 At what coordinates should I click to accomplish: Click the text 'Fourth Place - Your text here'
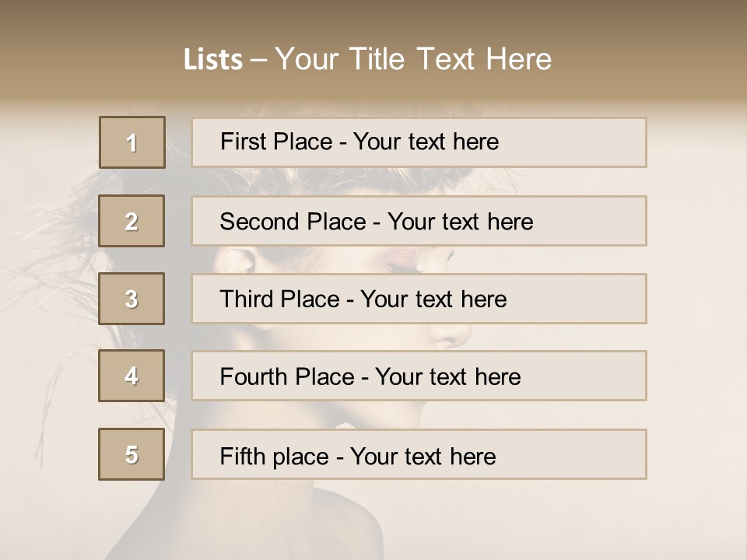pyautogui.click(x=370, y=376)
